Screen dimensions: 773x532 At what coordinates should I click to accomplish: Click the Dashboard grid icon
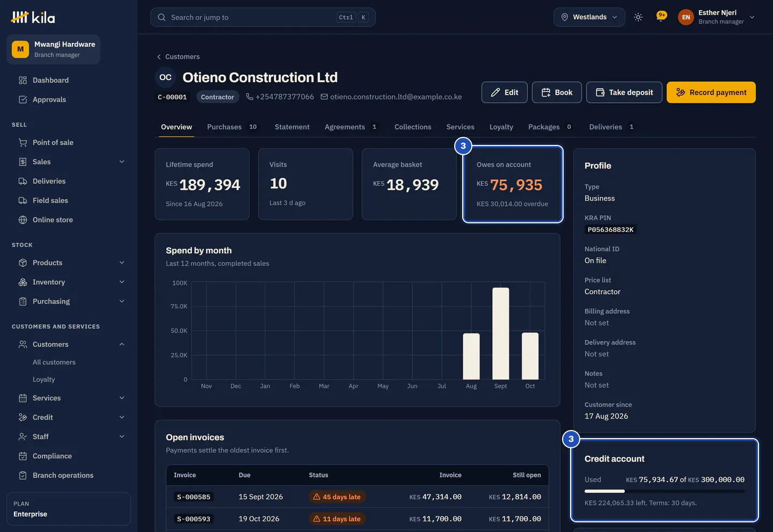[23, 80]
